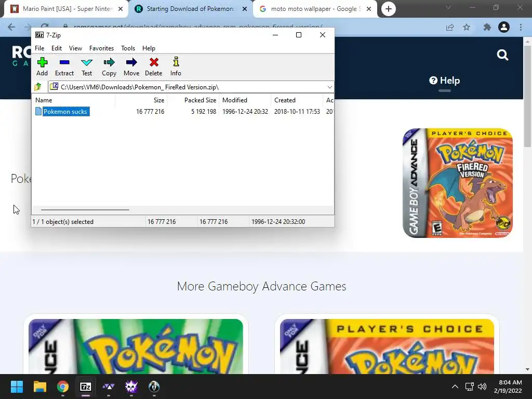Open the website Help link
Viewport: 532px width, 399px height.
[445, 81]
